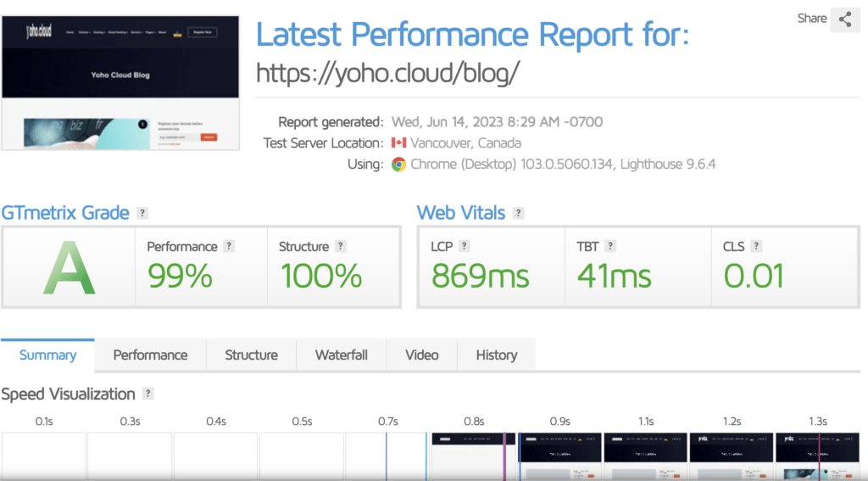Click the LCP question mark icon
The image size is (868, 481).
(x=465, y=246)
